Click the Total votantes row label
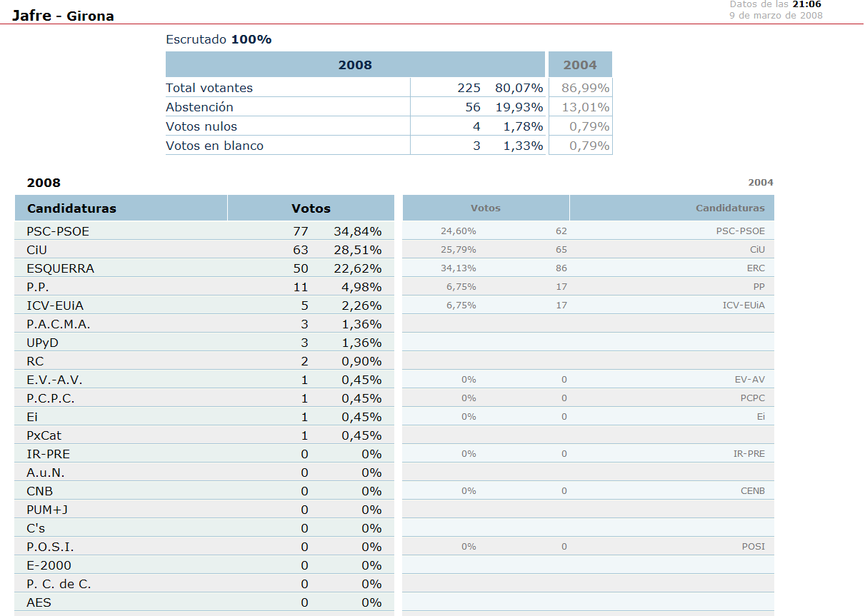 point(209,88)
